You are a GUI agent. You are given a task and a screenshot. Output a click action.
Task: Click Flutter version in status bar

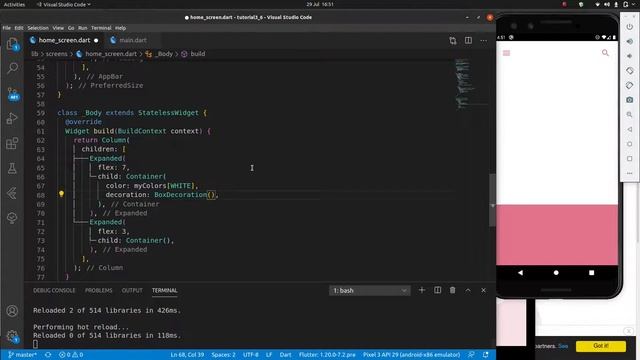click(327, 355)
